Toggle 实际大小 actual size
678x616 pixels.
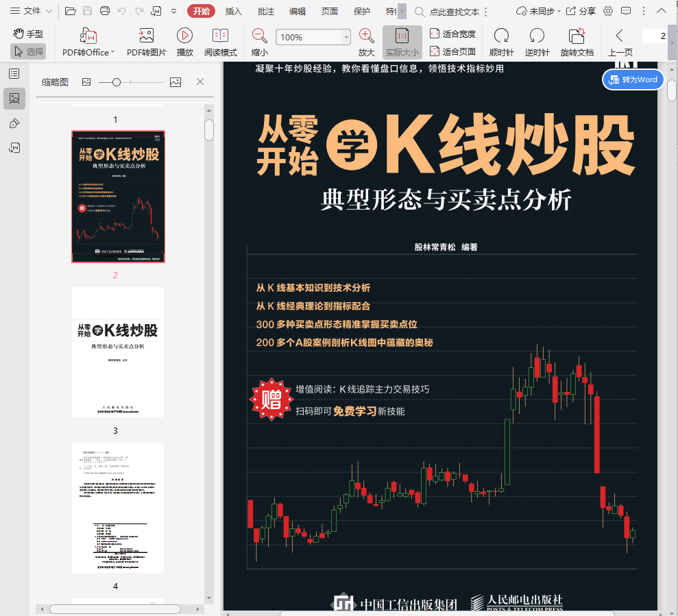[x=402, y=42]
